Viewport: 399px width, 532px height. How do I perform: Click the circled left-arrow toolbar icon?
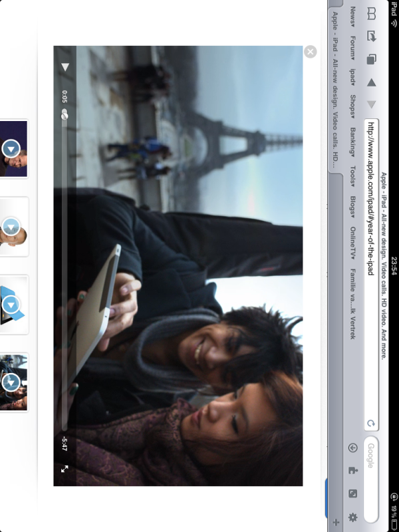point(353,448)
